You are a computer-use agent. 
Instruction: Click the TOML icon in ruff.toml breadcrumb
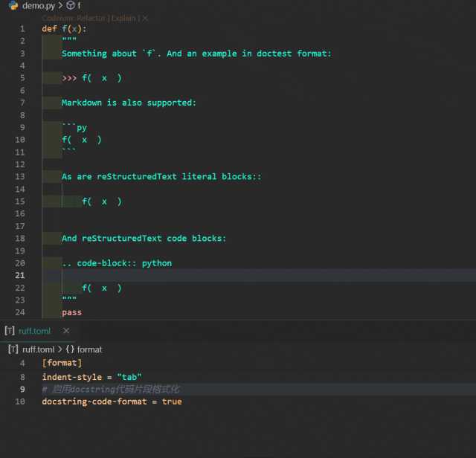point(13,349)
